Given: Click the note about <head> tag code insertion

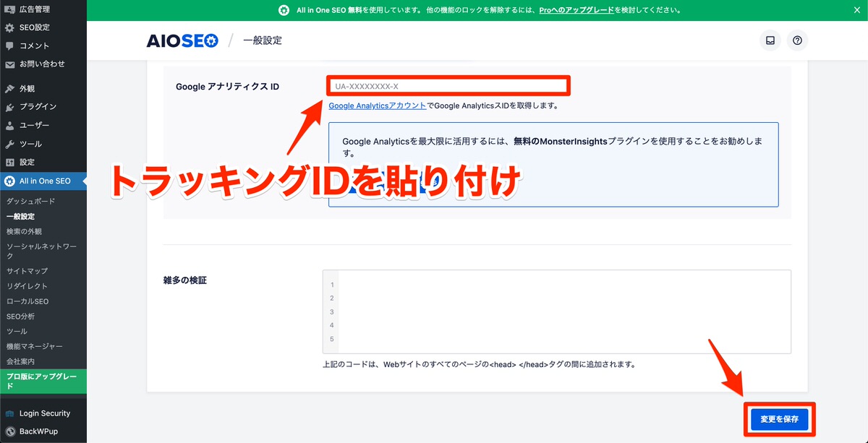Looking at the screenshot, I should tap(479, 364).
